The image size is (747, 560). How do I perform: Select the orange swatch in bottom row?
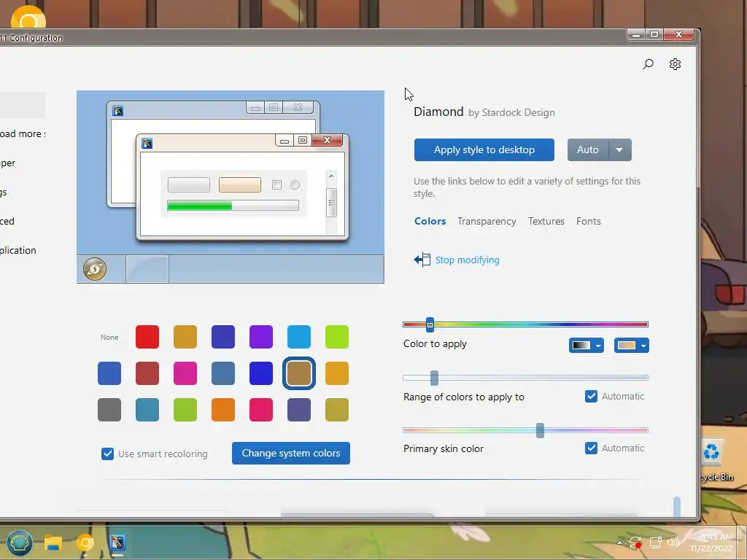pyautogui.click(x=223, y=410)
